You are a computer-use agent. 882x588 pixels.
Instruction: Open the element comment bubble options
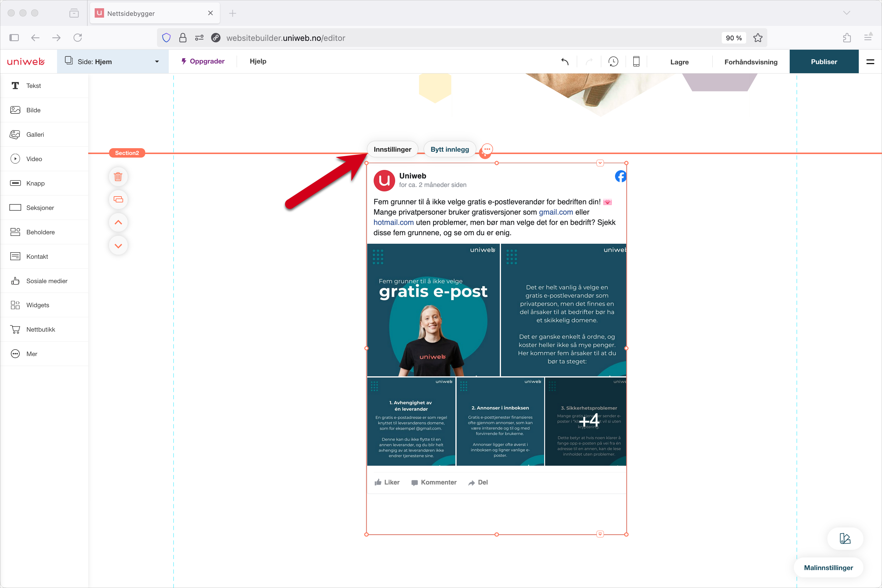point(487,149)
